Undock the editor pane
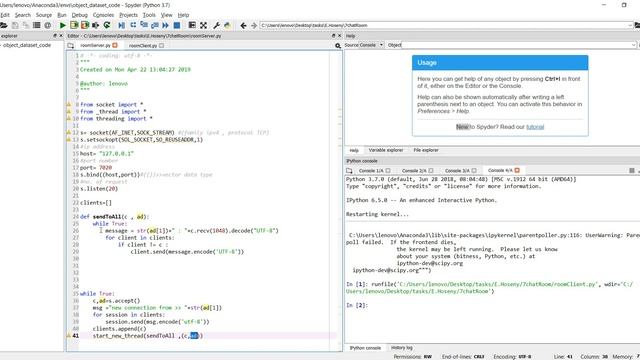 point(333,36)
